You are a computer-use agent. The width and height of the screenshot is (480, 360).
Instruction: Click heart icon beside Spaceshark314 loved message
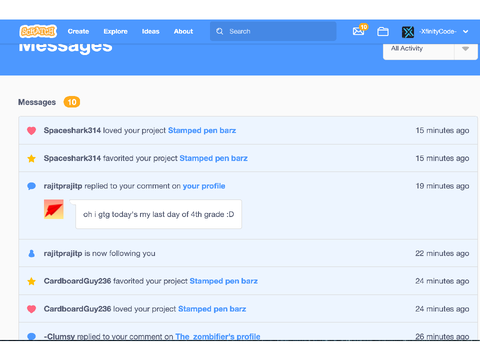point(31,131)
